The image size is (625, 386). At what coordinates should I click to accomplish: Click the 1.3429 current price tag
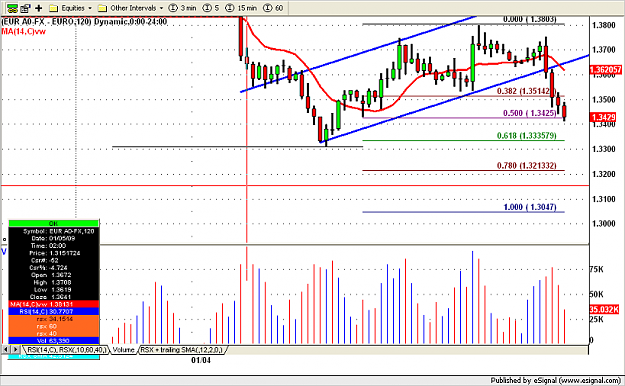tap(603, 117)
